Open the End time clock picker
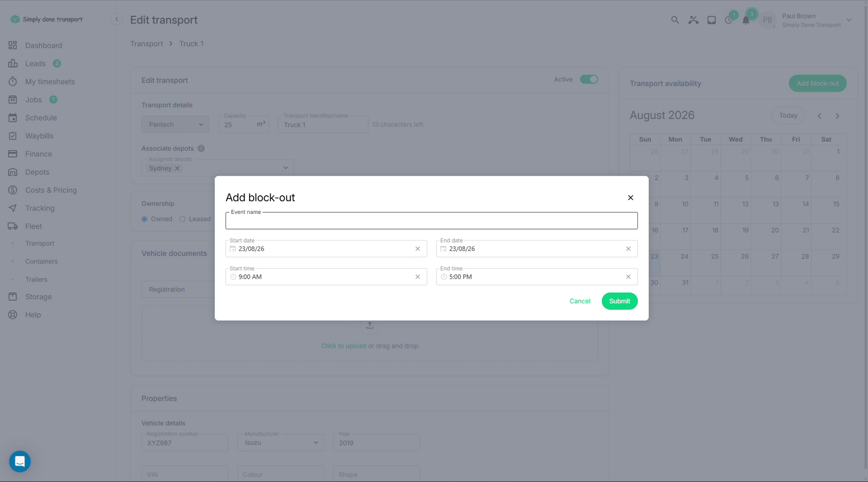The width and height of the screenshot is (868, 482). (443, 277)
